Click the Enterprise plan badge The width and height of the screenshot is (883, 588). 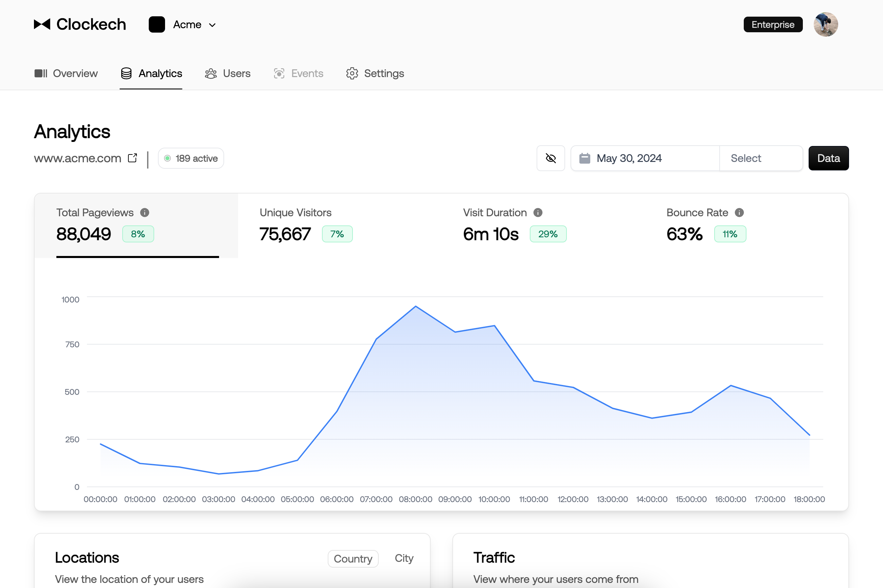(773, 24)
